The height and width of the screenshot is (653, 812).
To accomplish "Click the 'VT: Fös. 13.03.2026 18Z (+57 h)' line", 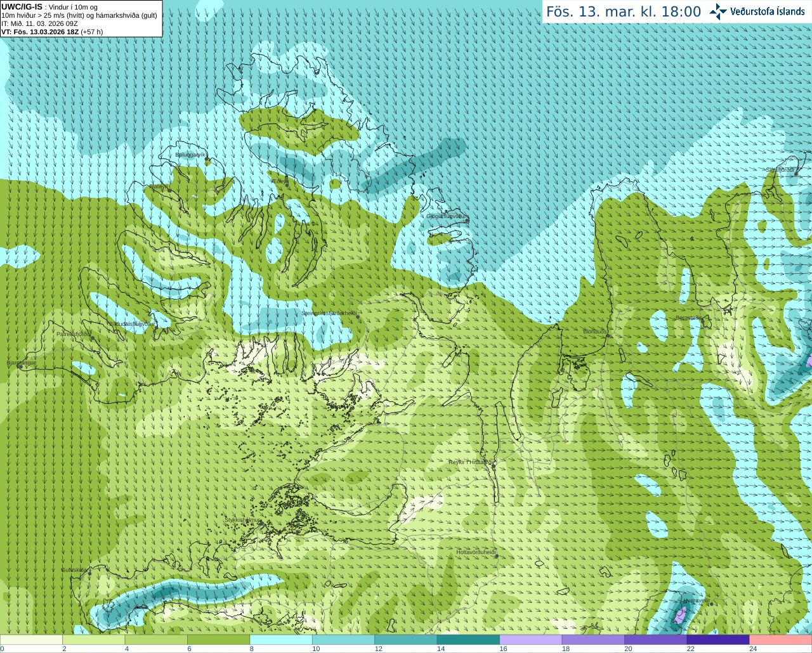I will [x=52, y=32].
